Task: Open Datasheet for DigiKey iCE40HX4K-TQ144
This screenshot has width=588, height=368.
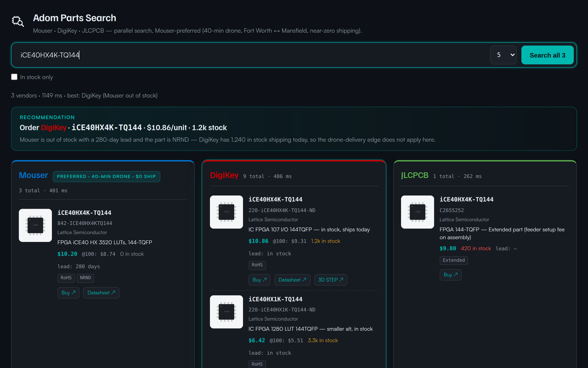Action: click(292, 280)
